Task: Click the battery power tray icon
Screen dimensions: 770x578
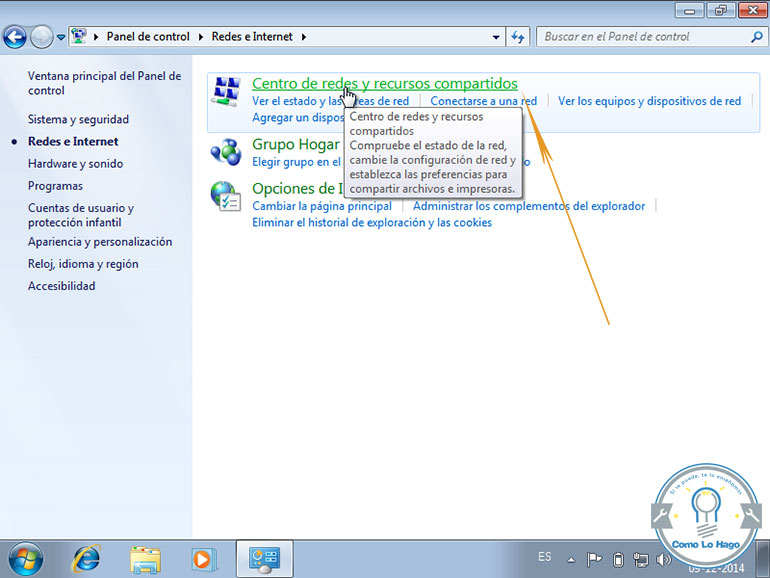Action: tap(618, 559)
